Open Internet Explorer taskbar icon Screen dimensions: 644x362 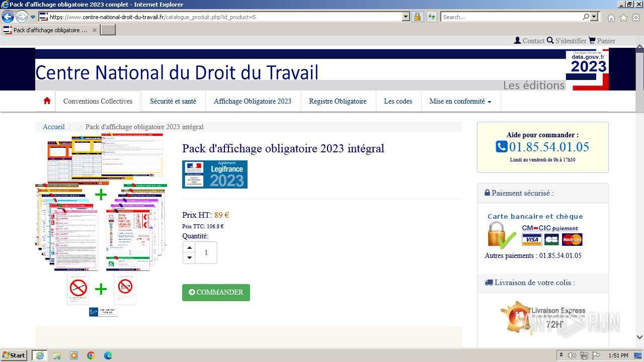(39, 355)
